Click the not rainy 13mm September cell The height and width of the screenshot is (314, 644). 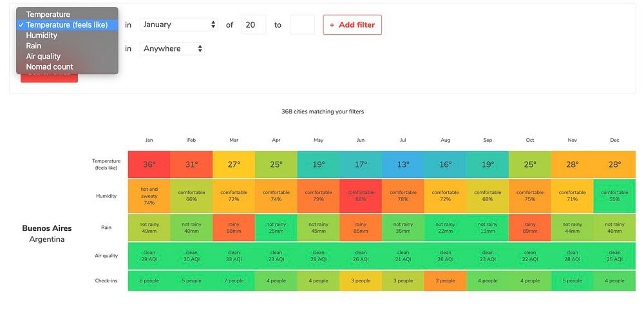(x=488, y=228)
